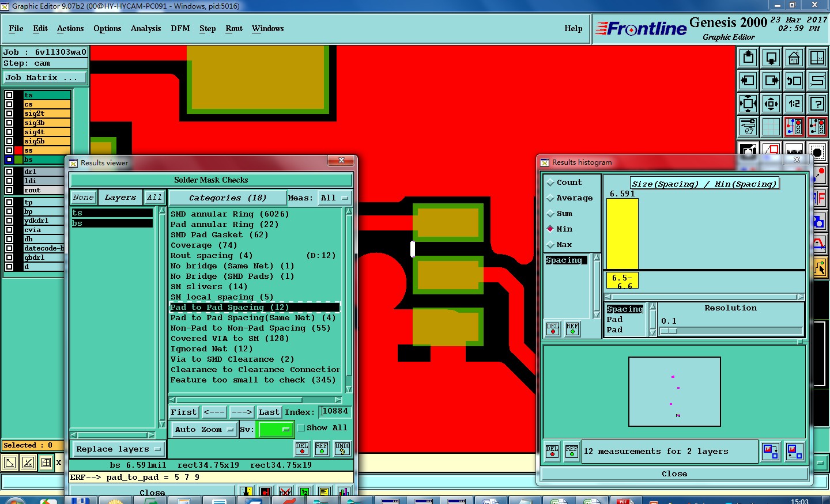Screen dimensions: 830x504
Task: Open the Rout menu
Action: click(x=234, y=28)
